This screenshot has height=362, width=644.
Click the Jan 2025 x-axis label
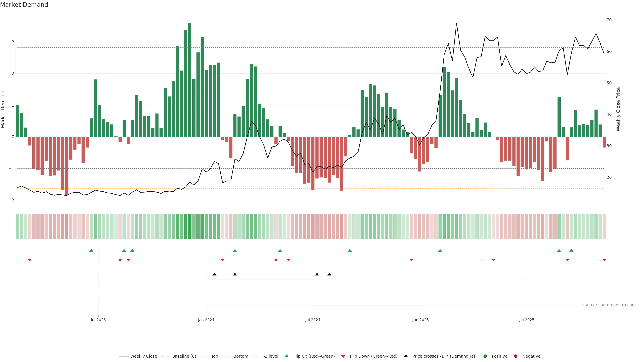pyautogui.click(x=420, y=320)
